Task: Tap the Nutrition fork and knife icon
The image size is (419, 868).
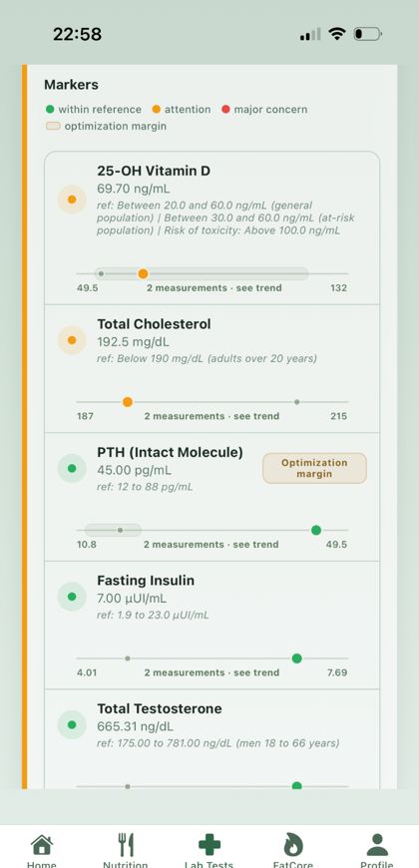Action: click(x=126, y=845)
